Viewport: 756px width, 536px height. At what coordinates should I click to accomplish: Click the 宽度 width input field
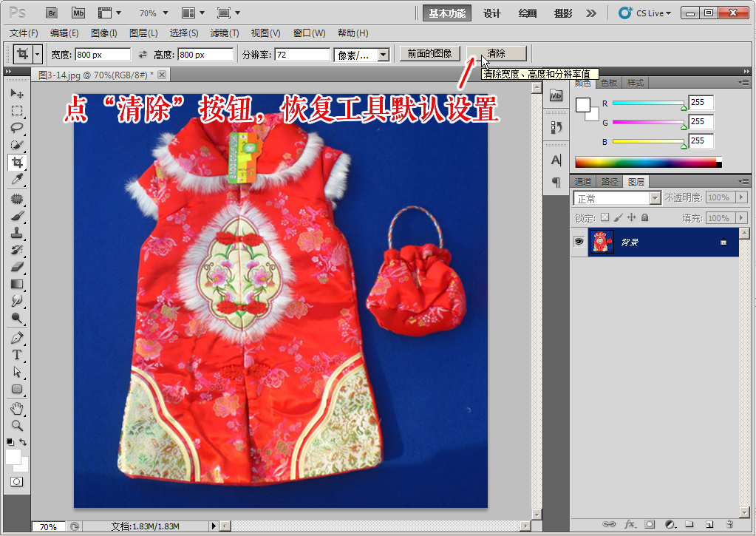tap(102, 55)
